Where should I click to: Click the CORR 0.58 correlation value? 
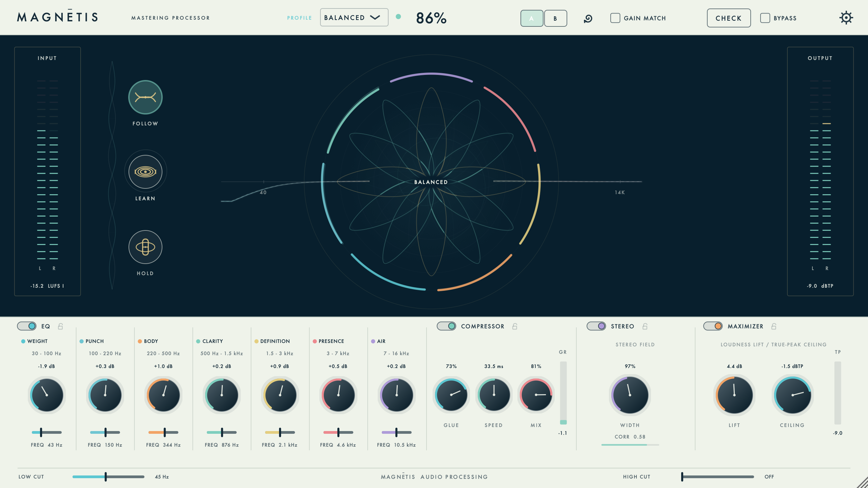(x=630, y=437)
